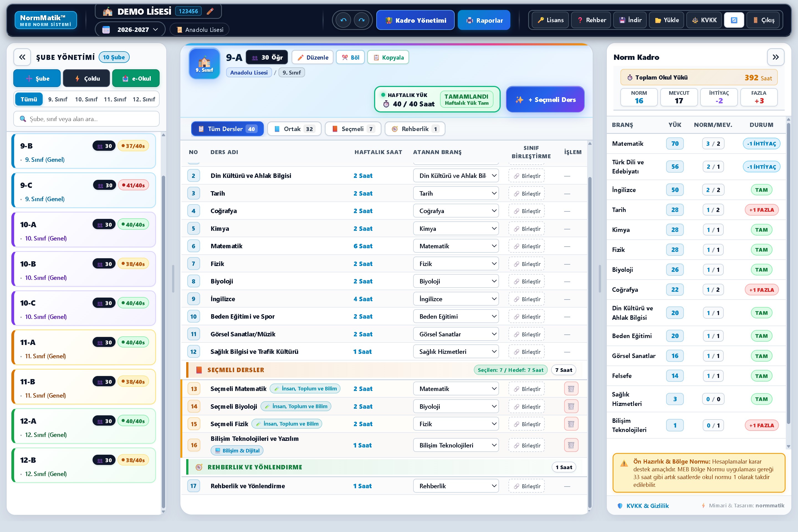The width and height of the screenshot is (798, 532).
Task: Click the stopwatch icon by Toplam Okul Yükü
Action: click(x=630, y=77)
